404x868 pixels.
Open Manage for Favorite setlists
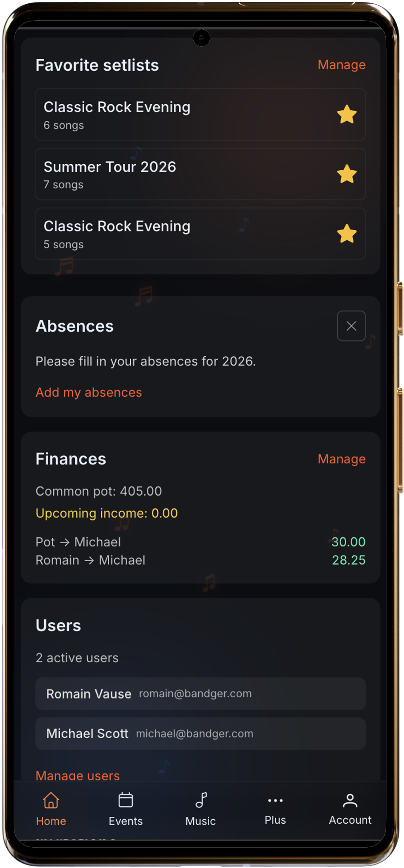pyautogui.click(x=341, y=65)
